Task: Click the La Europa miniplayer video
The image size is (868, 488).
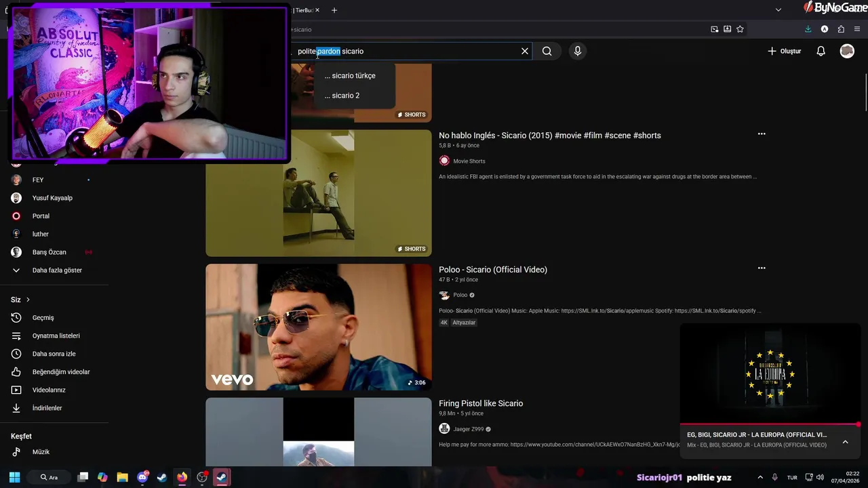Action: [x=770, y=374]
